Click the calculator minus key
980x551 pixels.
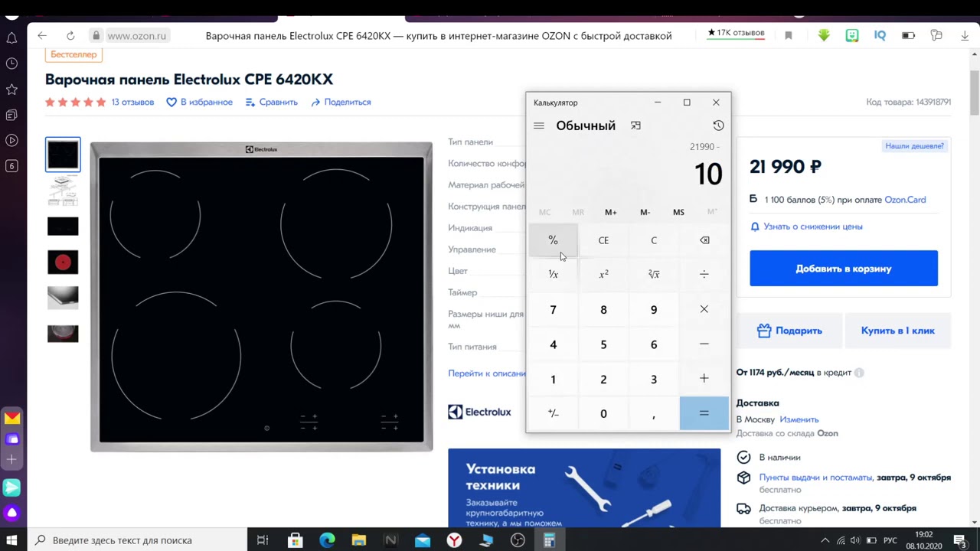point(704,344)
